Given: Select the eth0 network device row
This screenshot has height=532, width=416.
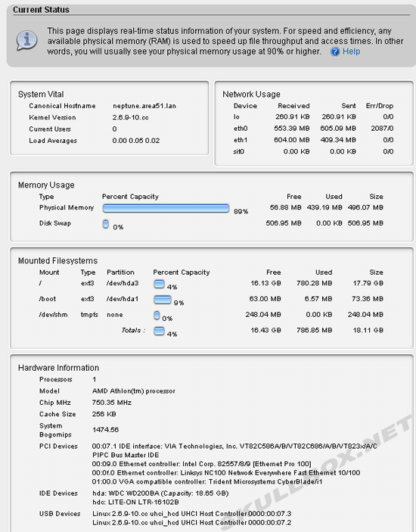Looking at the screenshot, I should coord(313,128).
